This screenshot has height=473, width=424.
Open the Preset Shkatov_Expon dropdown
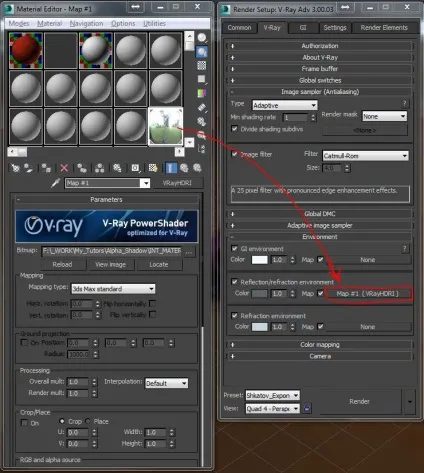[272, 395]
